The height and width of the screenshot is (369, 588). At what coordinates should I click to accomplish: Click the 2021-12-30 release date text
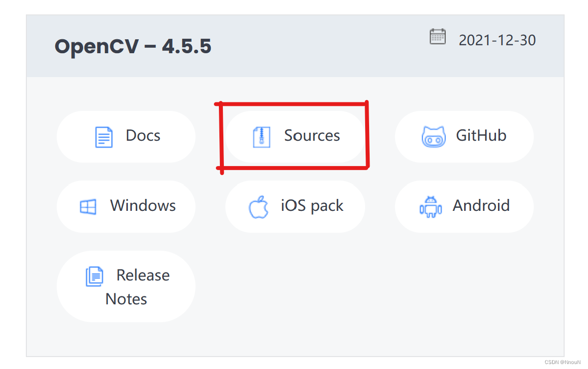[x=497, y=40]
